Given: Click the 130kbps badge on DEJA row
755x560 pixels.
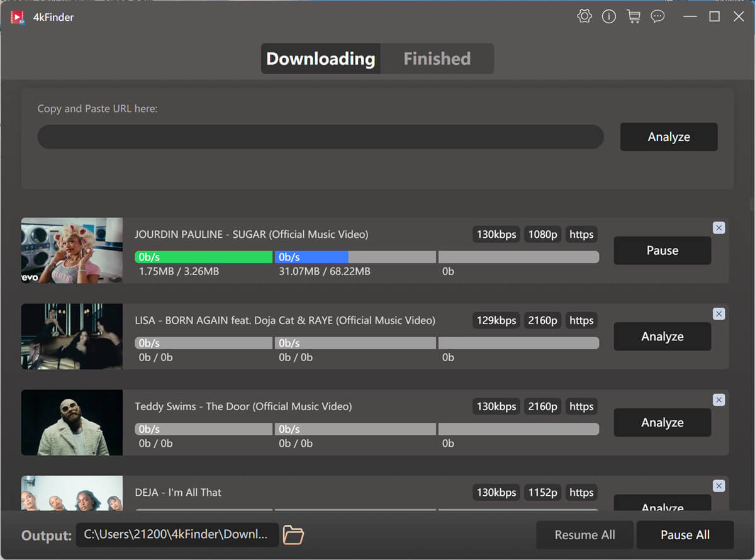Looking at the screenshot, I should point(496,493).
